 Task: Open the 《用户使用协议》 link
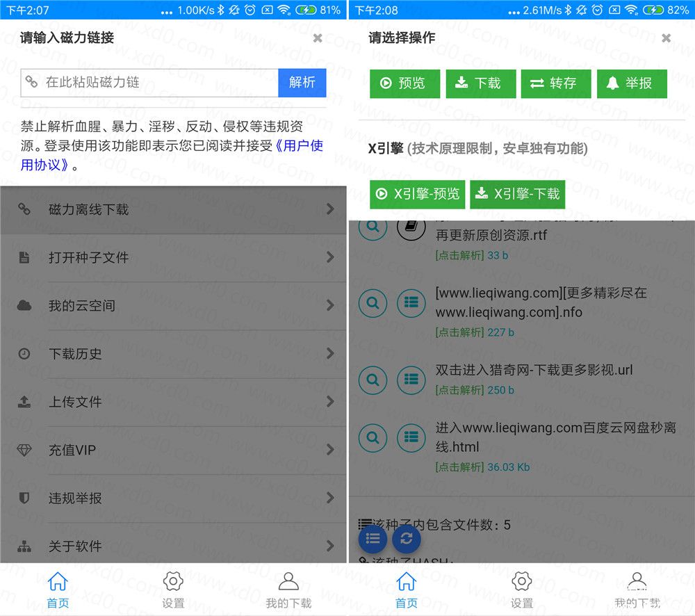[299, 146]
